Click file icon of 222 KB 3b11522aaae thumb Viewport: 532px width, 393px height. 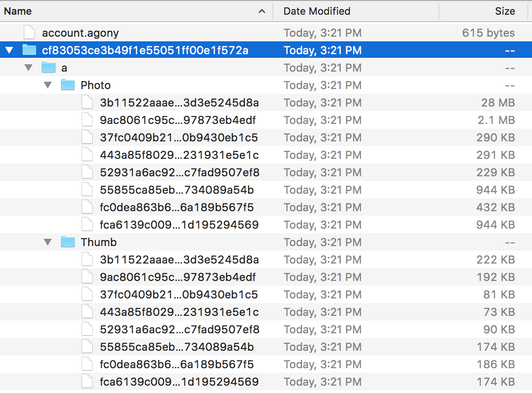(x=87, y=259)
